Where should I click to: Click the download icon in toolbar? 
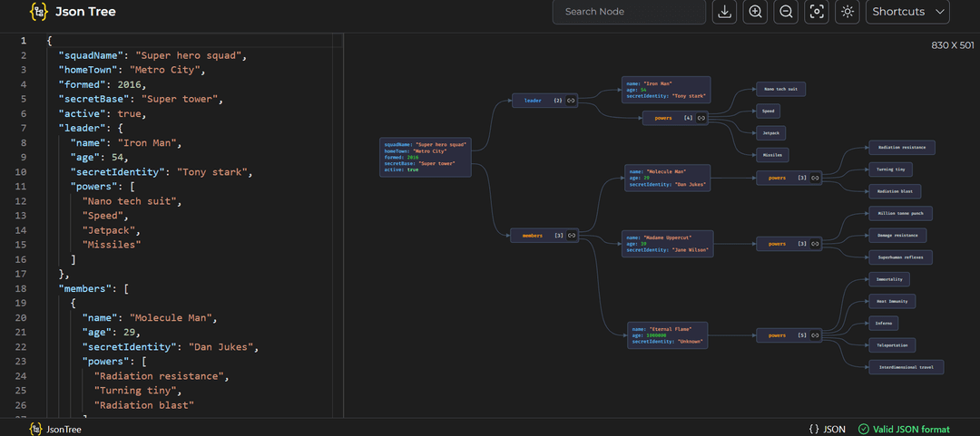tap(725, 11)
